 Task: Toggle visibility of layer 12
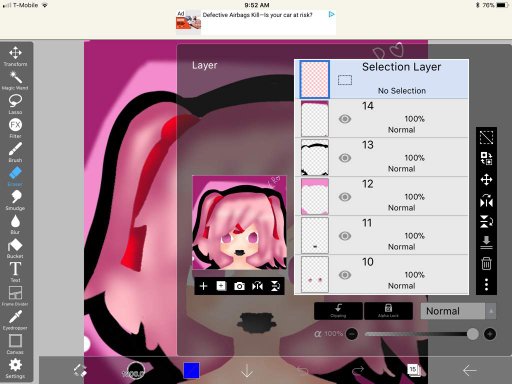coord(345,197)
